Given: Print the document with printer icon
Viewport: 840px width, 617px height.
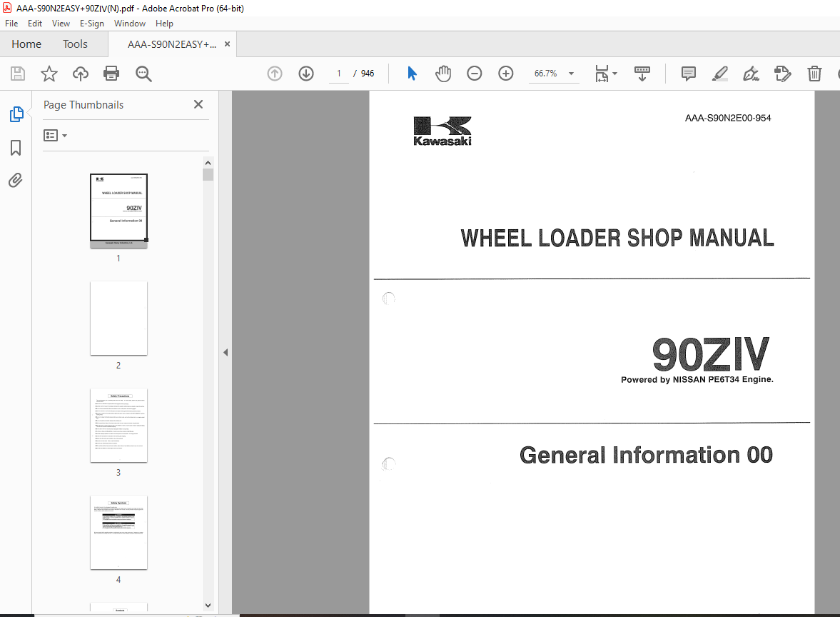Looking at the screenshot, I should (x=111, y=74).
